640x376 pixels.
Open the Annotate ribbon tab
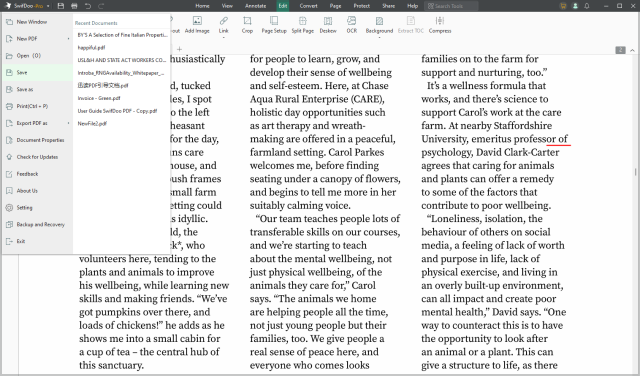click(x=256, y=6)
